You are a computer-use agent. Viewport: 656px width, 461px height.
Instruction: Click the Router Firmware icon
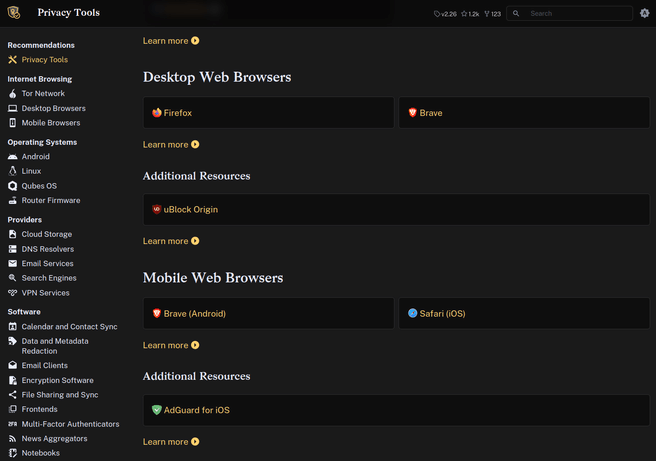click(x=13, y=200)
